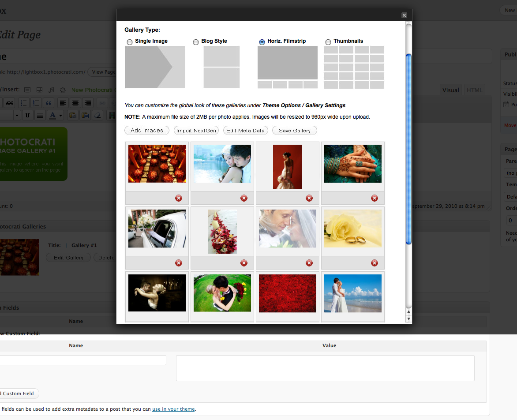Click the custom field Name input

click(82, 360)
